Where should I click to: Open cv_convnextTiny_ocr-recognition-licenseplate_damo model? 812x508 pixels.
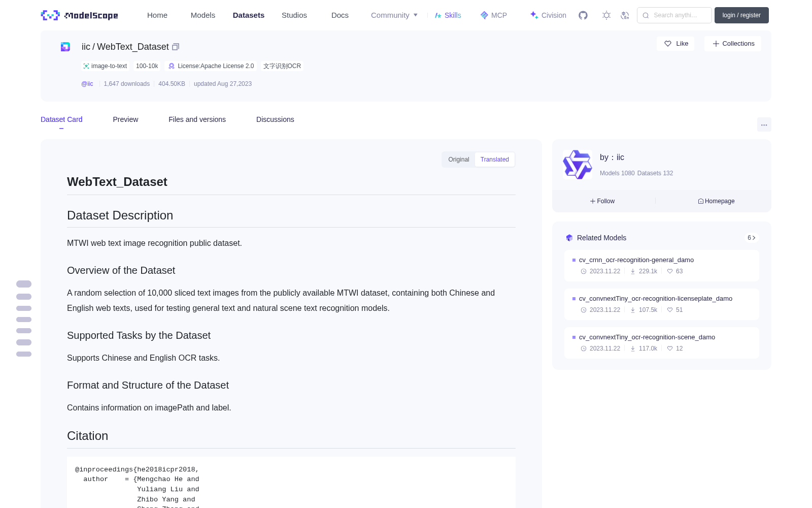pos(656,299)
